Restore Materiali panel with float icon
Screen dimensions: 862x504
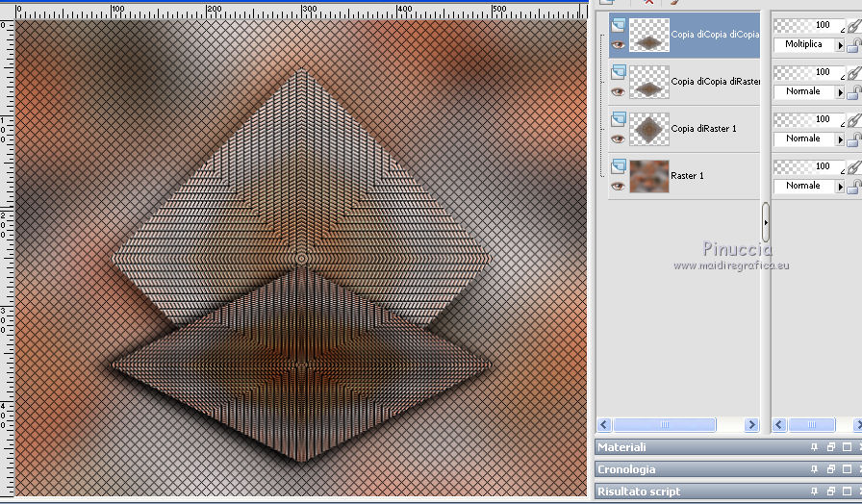coord(830,447)
